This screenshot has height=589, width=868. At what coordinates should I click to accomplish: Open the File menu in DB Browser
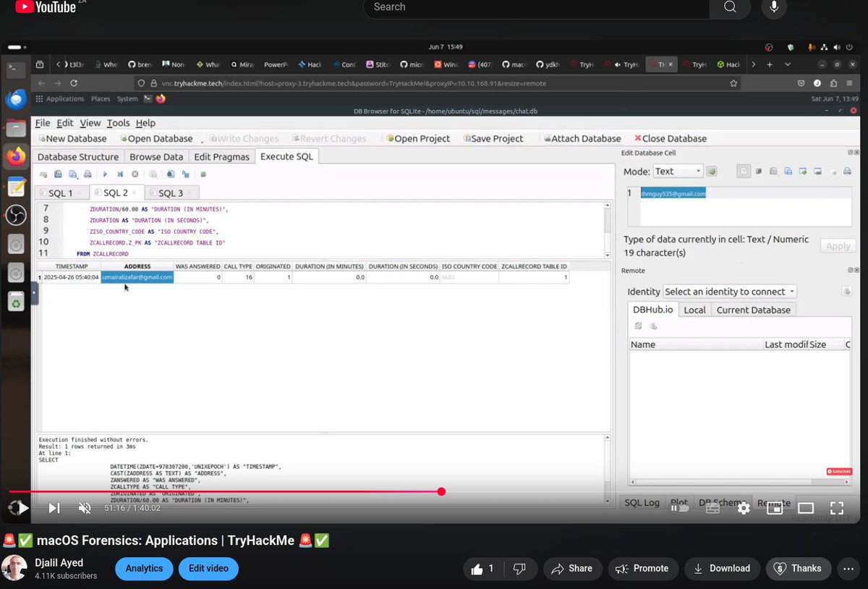[43, 123]
